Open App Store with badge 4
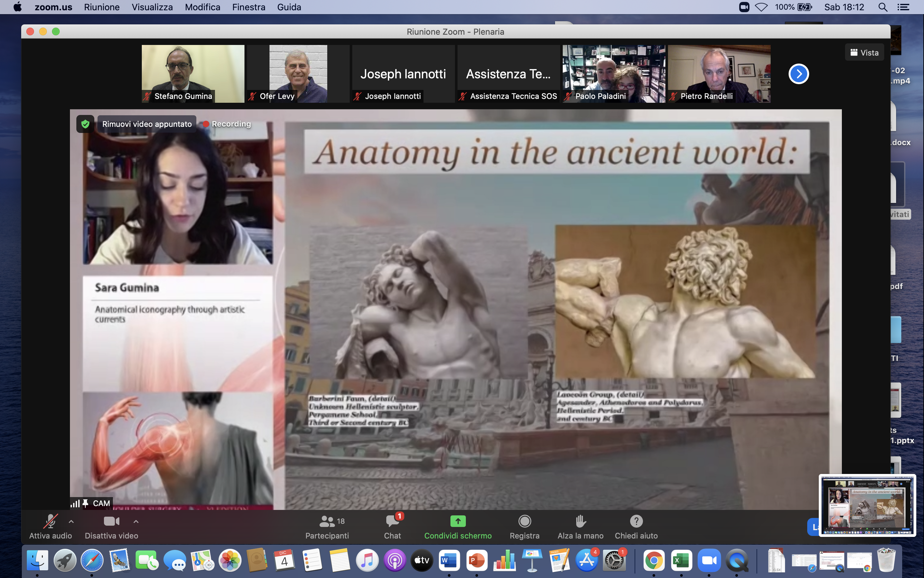Screen dimensions: 924x578 [x=587, y=560]
